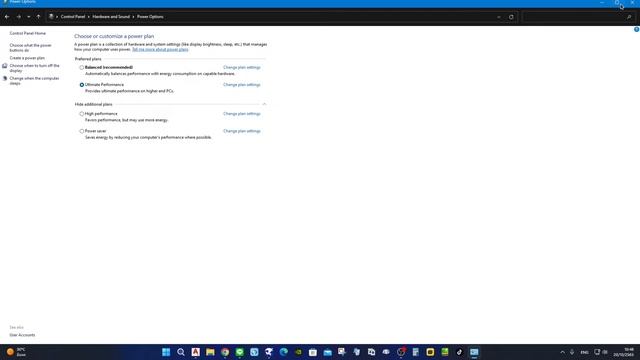This screenshot has height=360, width=640.
Task: Open Change when the computer sleeps
Action: coord(34,80)
